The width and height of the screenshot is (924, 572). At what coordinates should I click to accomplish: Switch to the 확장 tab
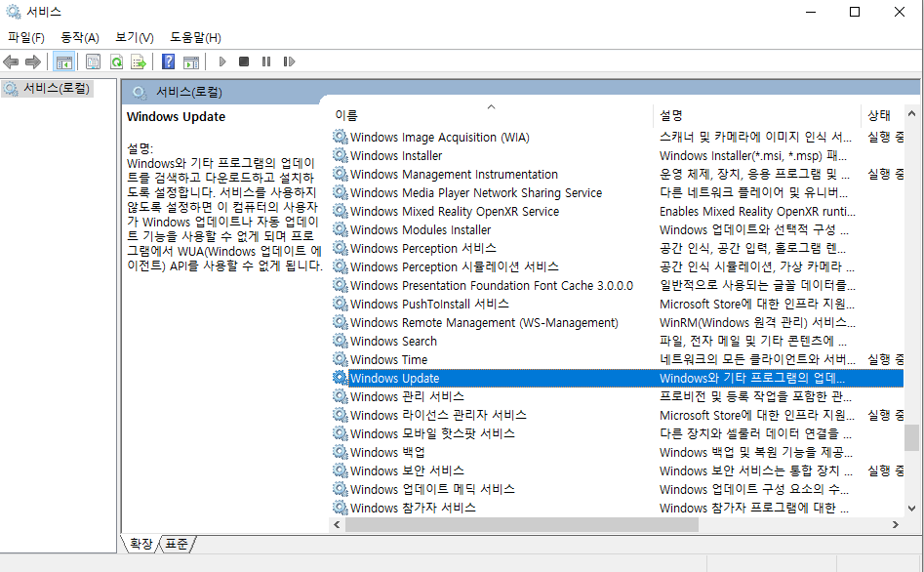141,543
